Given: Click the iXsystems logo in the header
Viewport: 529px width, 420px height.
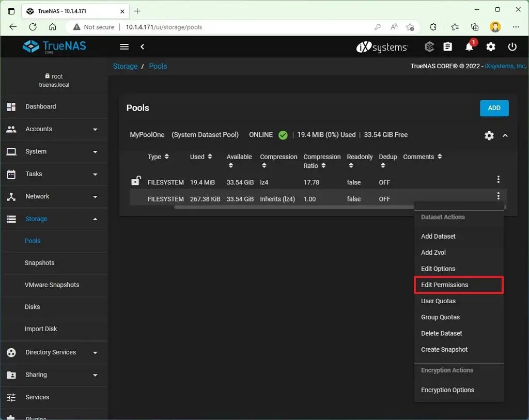Looking at the screenshot, I should (x=382, y=46).
